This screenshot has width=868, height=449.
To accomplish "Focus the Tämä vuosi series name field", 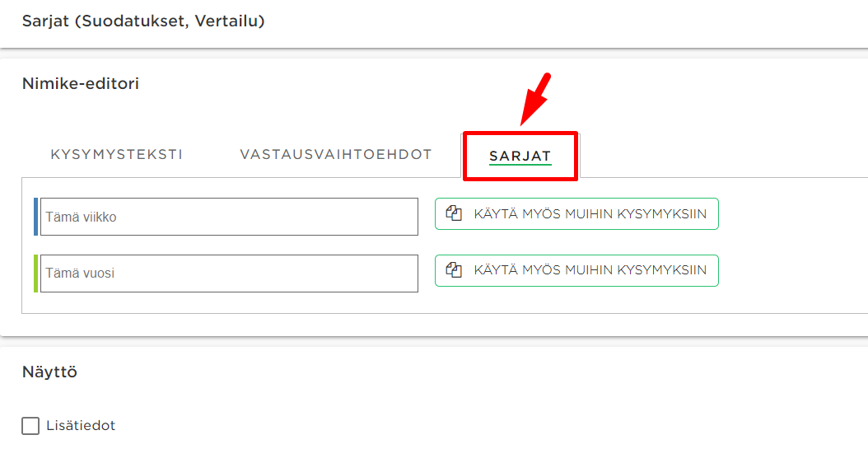I will tap(229, 274).
